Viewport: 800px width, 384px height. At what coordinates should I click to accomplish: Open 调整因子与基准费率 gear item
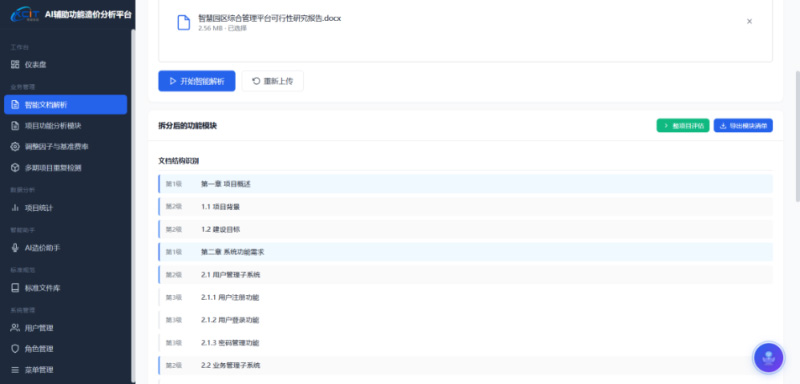point(65,146)
